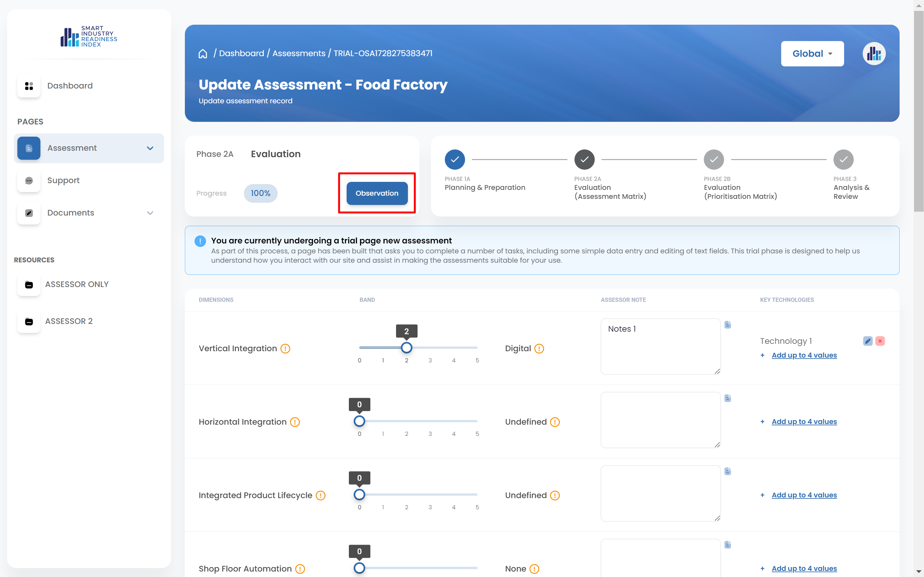The width and height of the screenshot is (924, 577).
Task: Click Phase 1A Planning & Preparation step
Action: [455, 159]
